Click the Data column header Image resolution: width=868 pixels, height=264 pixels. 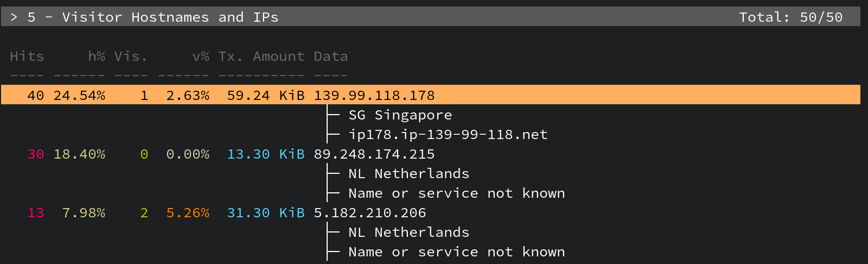point(330,56)
